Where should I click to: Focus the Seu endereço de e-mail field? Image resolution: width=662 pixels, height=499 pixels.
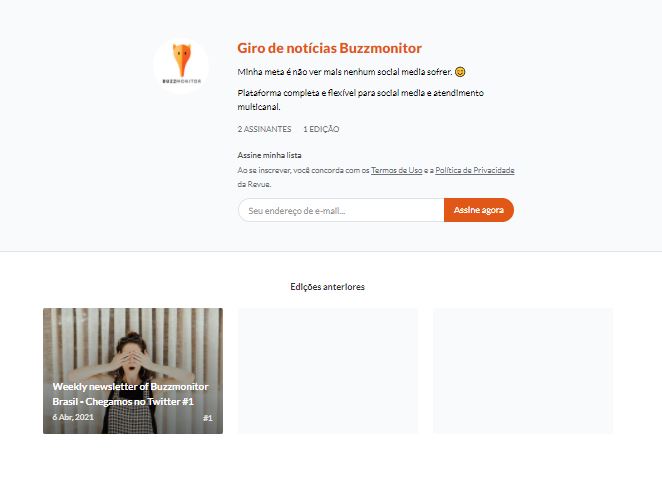tap(341, 210)
